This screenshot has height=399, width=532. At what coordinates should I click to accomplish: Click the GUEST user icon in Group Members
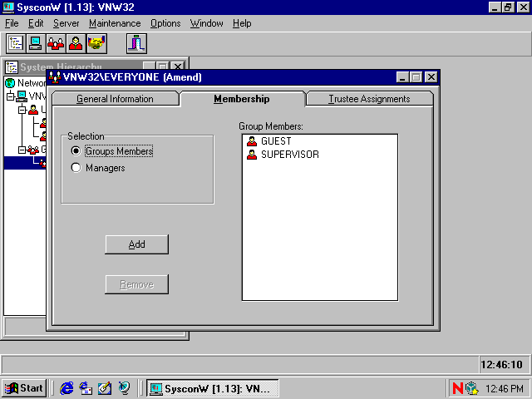click(252, 140)
